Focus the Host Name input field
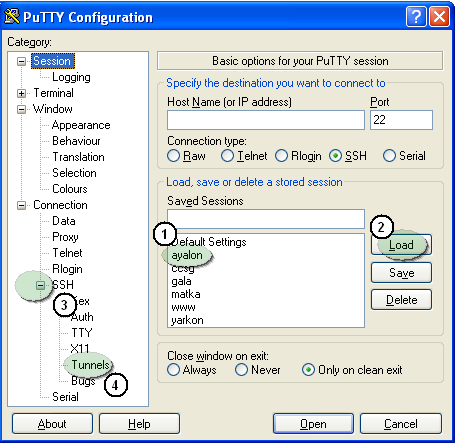The image size is (455, 443). point(266,120)
